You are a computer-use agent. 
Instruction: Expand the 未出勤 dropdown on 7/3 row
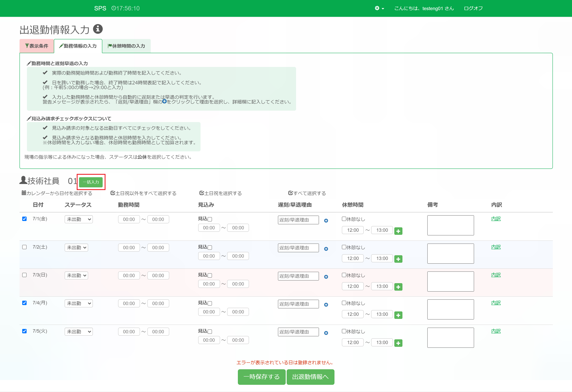tap(76, 276)
